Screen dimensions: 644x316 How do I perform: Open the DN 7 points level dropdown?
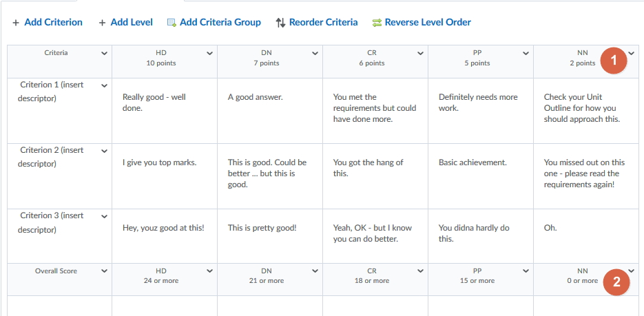pos(315,53)
